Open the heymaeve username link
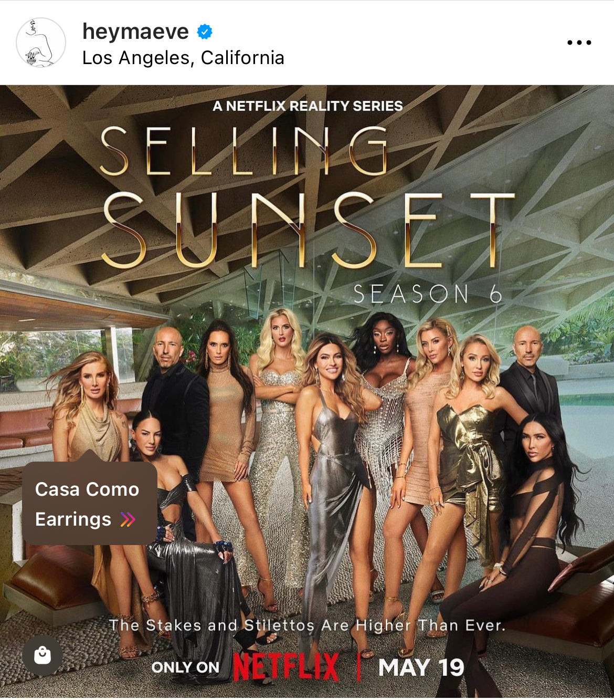The image size is (614, 700). click(135, 32)
